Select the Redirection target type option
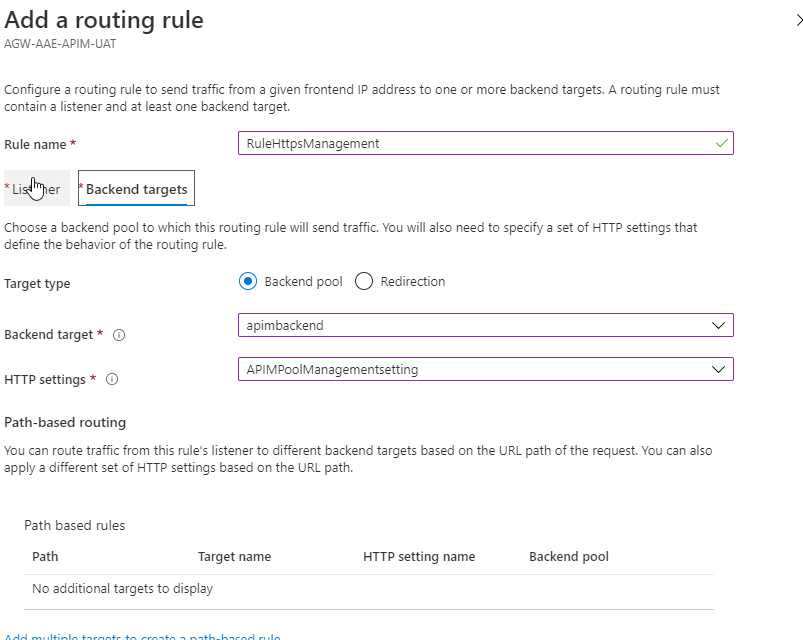Image resolution: width=803 pixels, height=640 pixels. point(364,281)
